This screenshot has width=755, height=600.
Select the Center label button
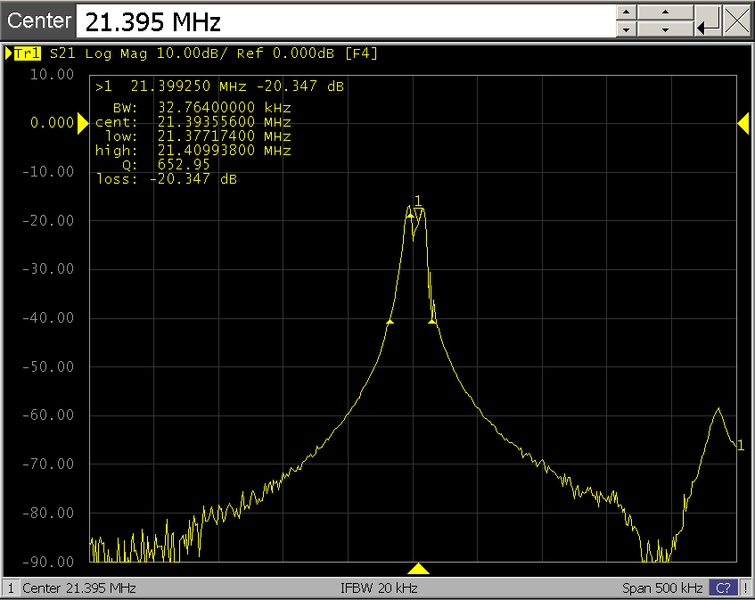tap(39, 21)
